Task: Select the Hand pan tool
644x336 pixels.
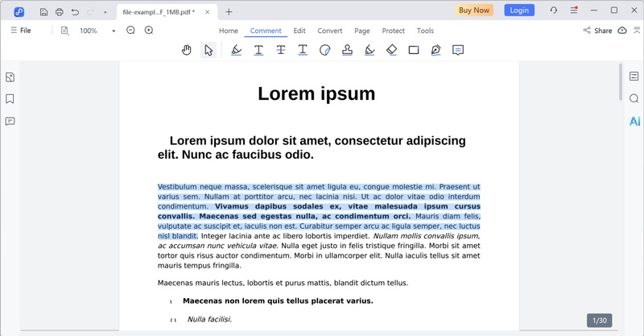Action: 187,50
